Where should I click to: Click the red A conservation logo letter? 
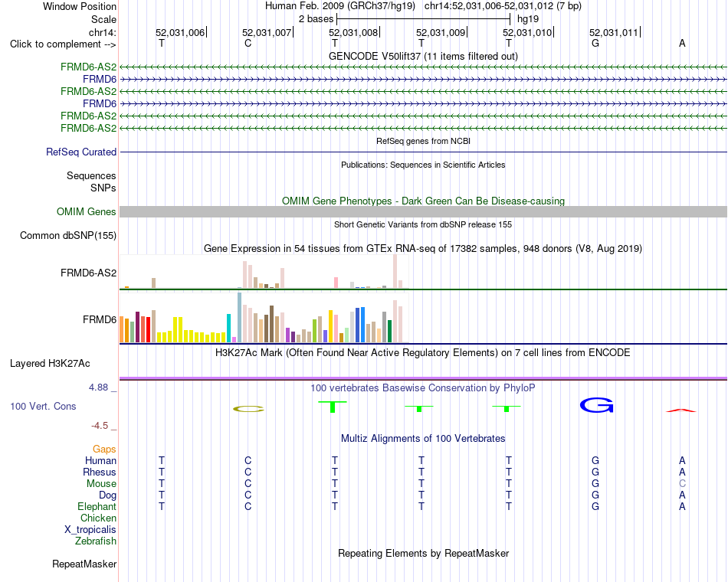681,410
